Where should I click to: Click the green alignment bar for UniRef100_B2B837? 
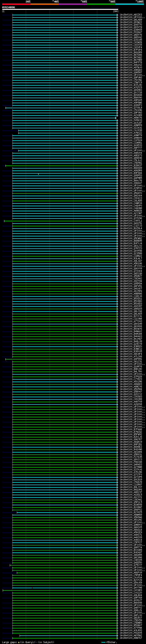click(62, 165)
